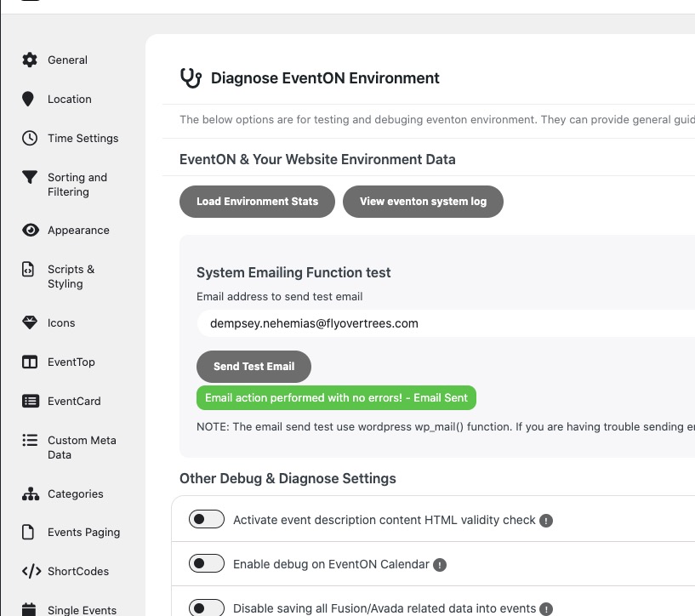Screen dimensions: 695x616
Task: Click the Icons diamond icon
Action: coord(30,322)
